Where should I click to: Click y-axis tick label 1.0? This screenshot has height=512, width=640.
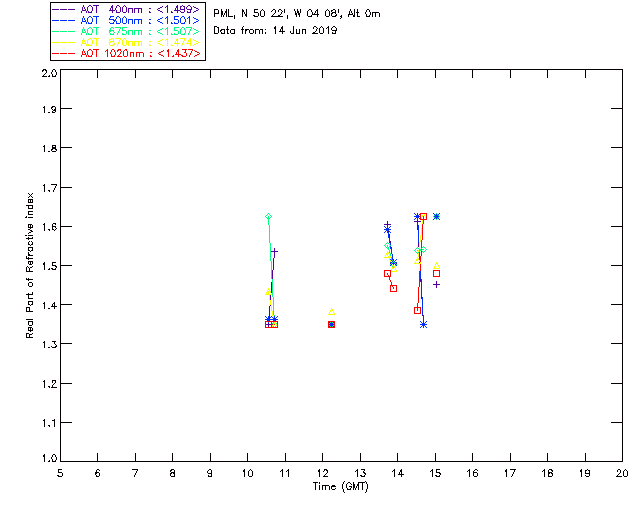49,458
